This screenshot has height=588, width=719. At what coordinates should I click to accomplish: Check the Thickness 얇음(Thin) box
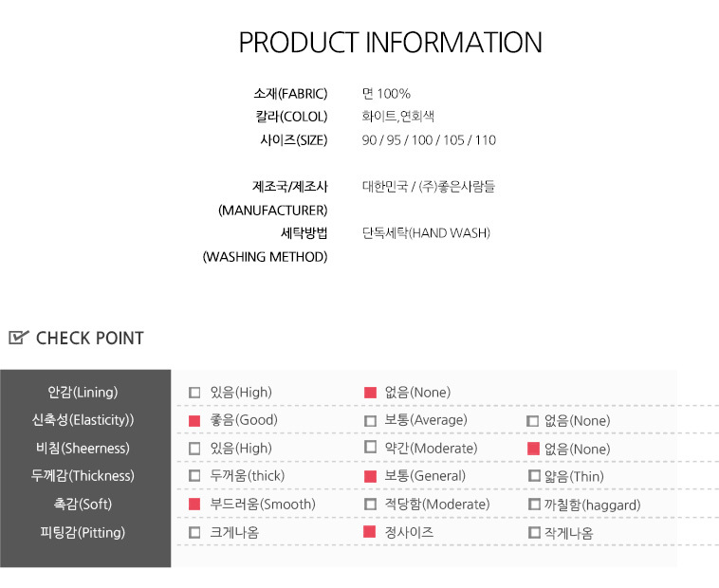pos(534,476)
